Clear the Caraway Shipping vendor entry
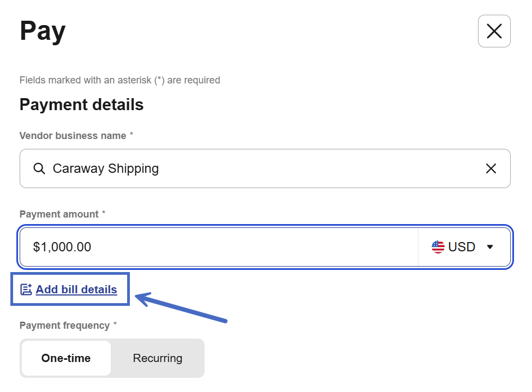Viewport: 532px width, 392px height. 491,168
